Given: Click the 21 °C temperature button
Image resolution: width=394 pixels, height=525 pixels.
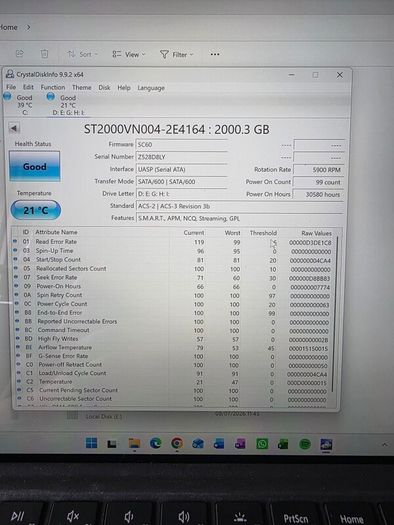Looking at the screenshot, I should (36, 210).
